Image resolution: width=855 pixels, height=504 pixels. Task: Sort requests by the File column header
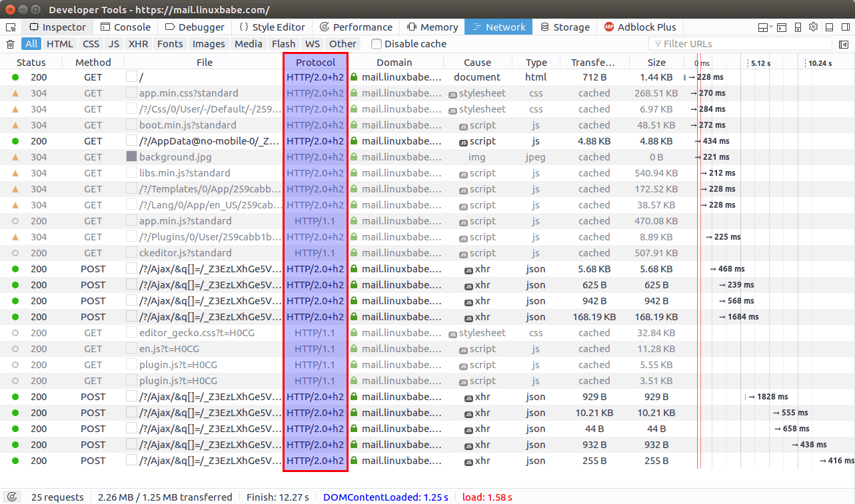click(205, 63)
